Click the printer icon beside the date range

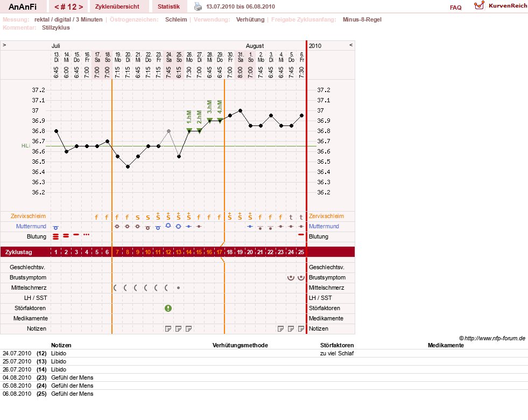click(x=198, y=6)
